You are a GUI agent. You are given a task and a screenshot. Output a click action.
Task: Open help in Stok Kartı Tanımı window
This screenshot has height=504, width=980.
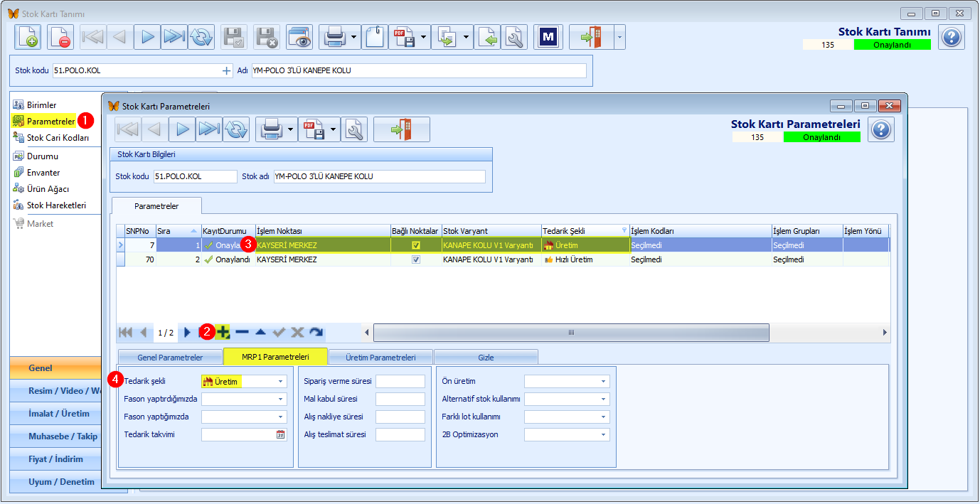point(952,37)
